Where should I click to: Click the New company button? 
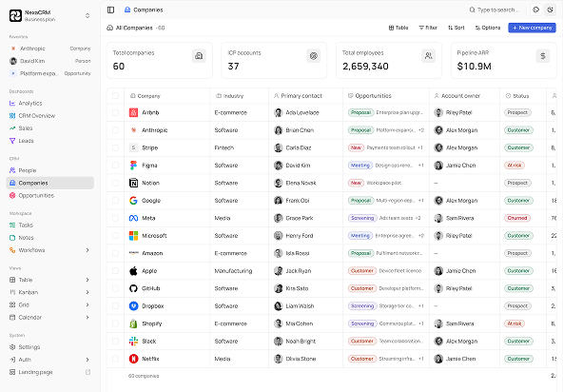click(532, 28)
